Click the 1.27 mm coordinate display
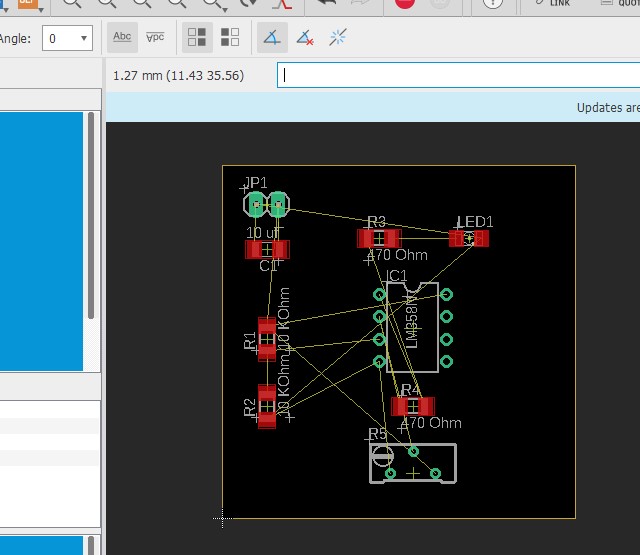Screen dimensions: 640x555 tap(178, 75)
